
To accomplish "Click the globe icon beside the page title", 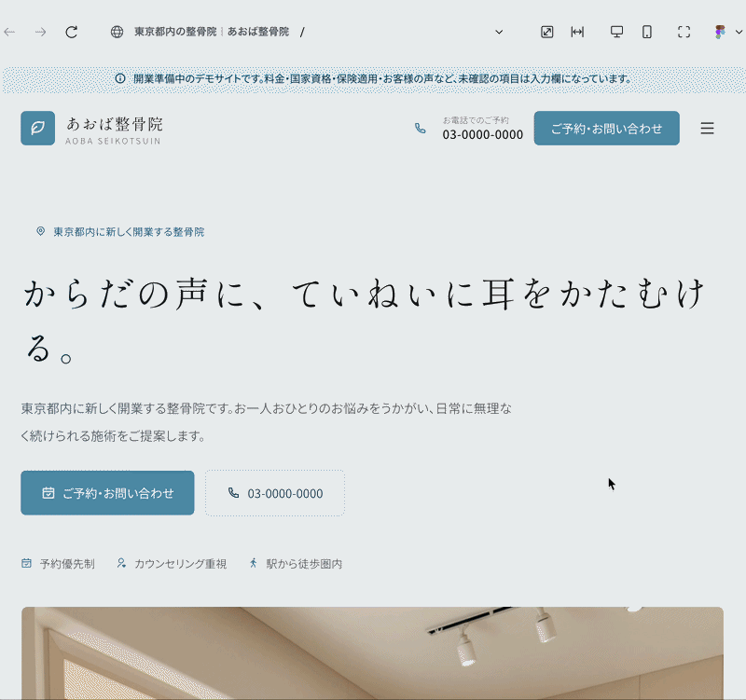I will (x=117, y=32).
